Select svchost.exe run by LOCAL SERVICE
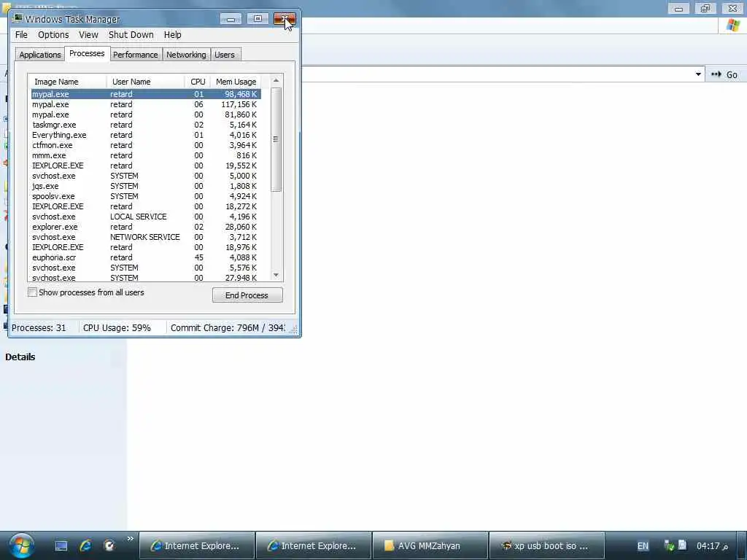Screen dimensions: 747x560 [146, 217]
